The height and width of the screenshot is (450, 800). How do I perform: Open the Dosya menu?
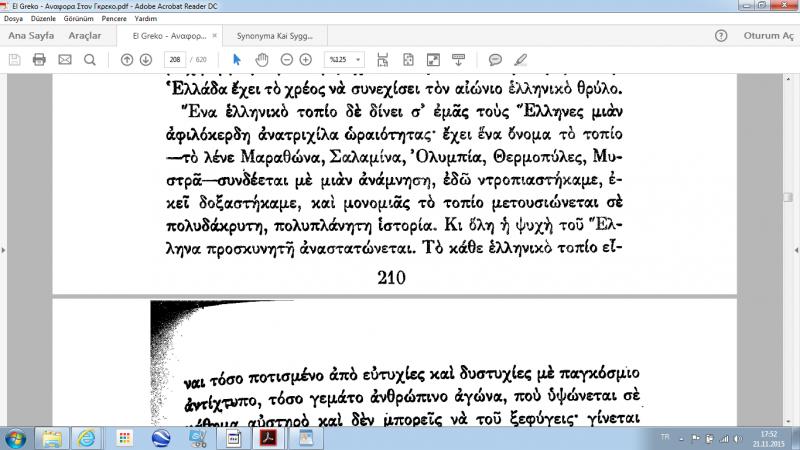(13, 18)
